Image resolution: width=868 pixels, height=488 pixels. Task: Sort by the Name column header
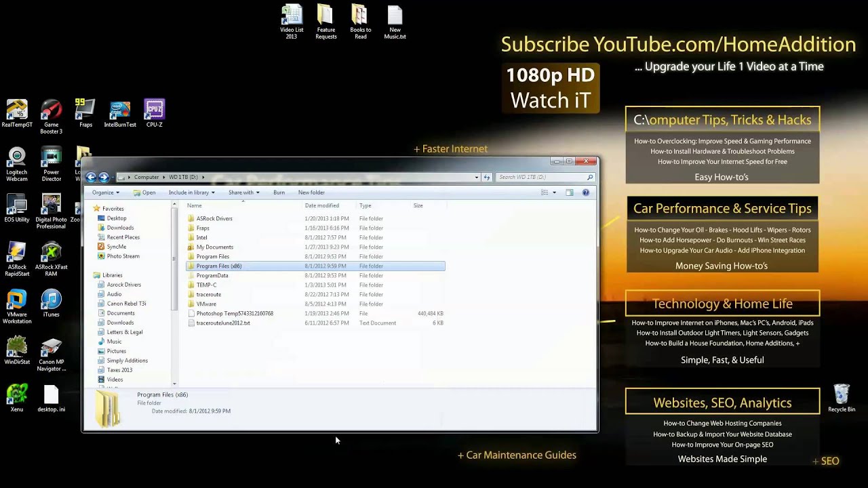pyautogui.click(x=243, y=205)
